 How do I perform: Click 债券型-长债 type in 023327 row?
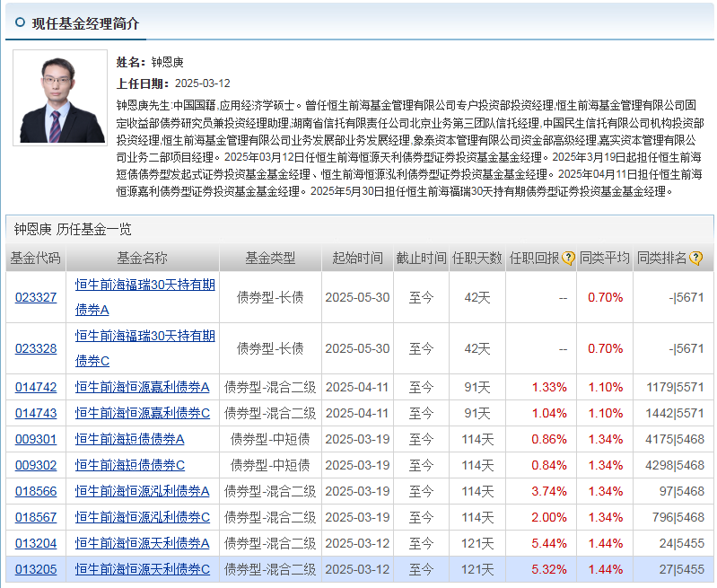pyautogui.click(x=270, y=297)
